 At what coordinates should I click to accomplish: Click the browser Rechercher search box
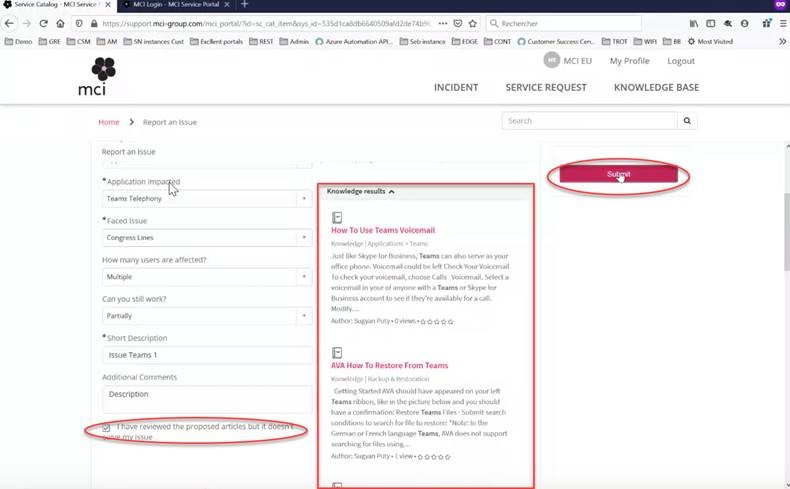(563, 23)
